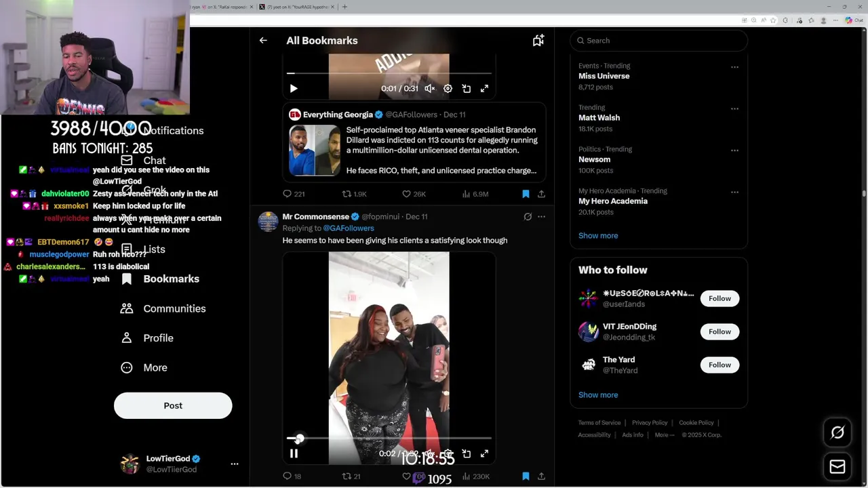Go back using the All Bookmarks arrow
Image resolution: width=868 pixels, height=488 pixels.
coord(263,41)
